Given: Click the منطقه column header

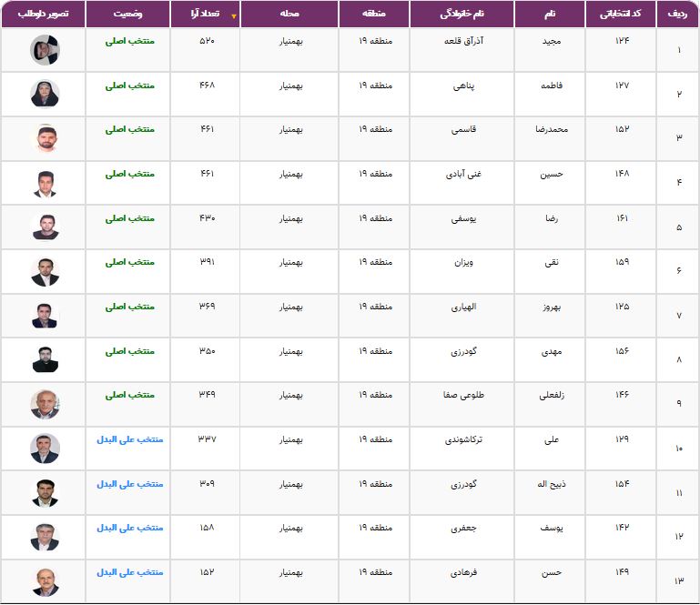Looking at the screenshot, I should (373, 14).
